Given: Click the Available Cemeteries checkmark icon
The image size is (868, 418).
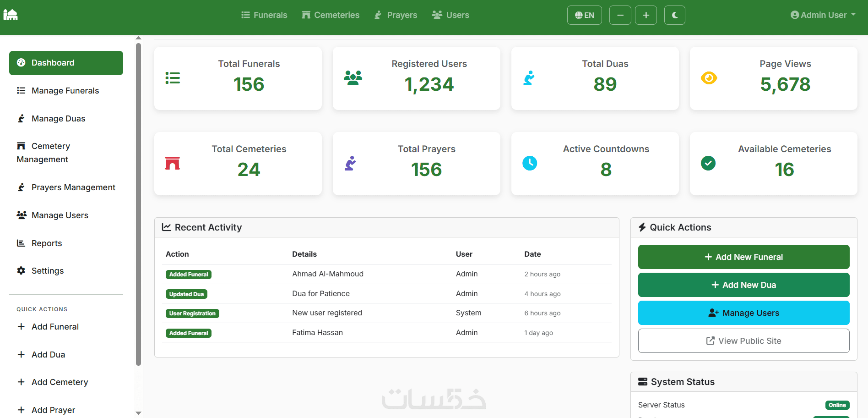Looking at the screenshot, I should click(x=708, y=163).
